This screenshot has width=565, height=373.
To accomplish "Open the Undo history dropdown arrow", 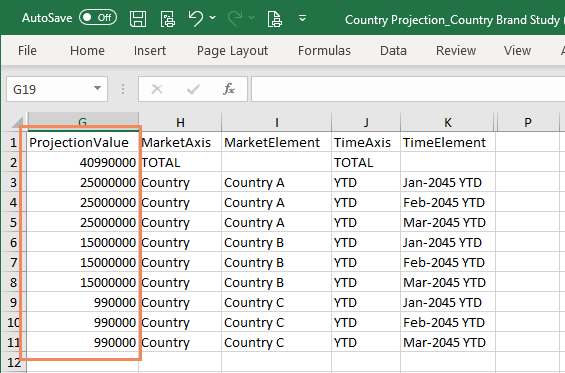I will click(x=213, y=17).
